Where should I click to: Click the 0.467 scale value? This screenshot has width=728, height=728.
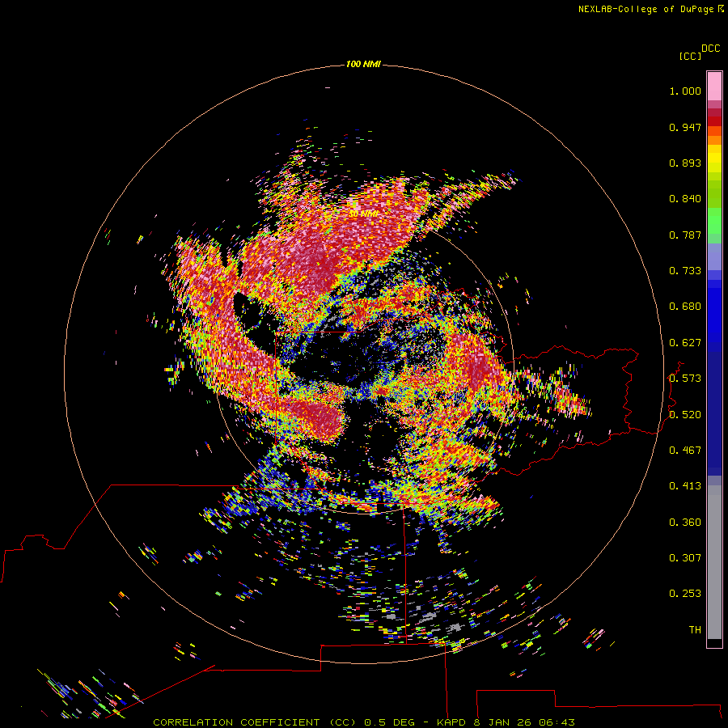[x=685, y=451]
